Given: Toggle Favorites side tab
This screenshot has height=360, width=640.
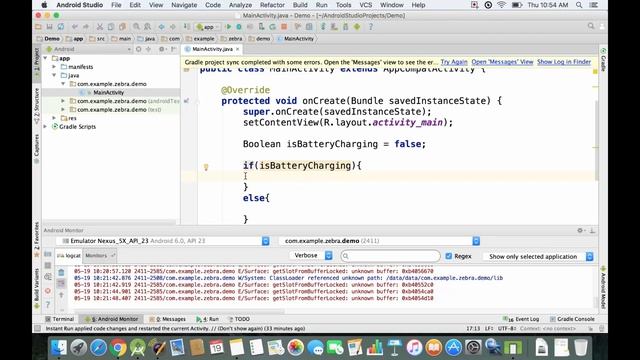Looking at the screenshot, I should [x=37, y=240].
